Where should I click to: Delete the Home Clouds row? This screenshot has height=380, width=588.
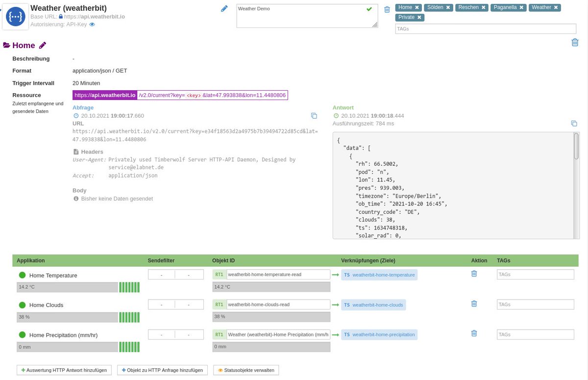474,304
